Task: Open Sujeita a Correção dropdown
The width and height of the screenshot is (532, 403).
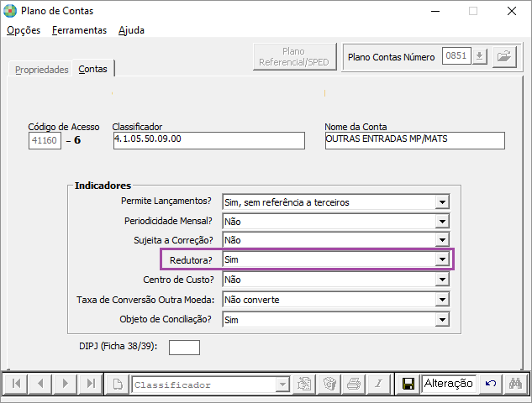Action: 442,240
